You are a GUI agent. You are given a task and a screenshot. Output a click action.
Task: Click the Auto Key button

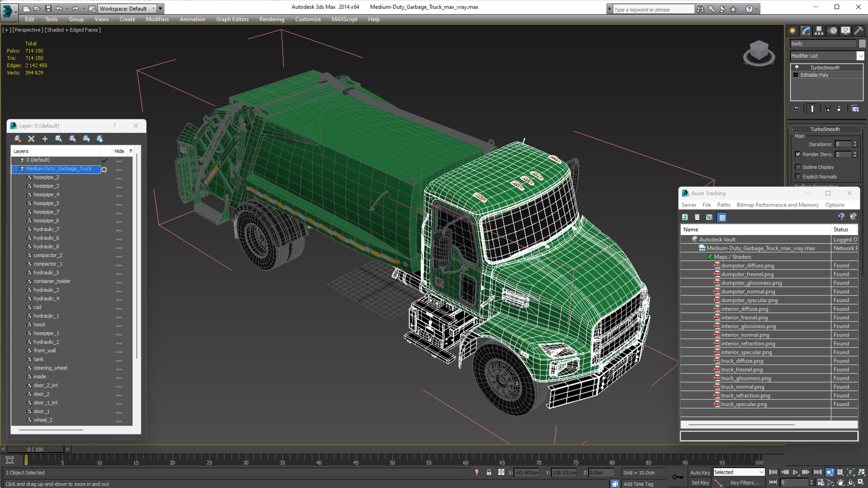tap(699, 472)
